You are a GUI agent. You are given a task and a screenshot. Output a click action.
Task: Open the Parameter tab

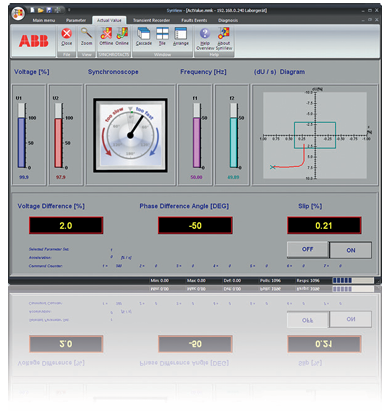pos(76,20)
